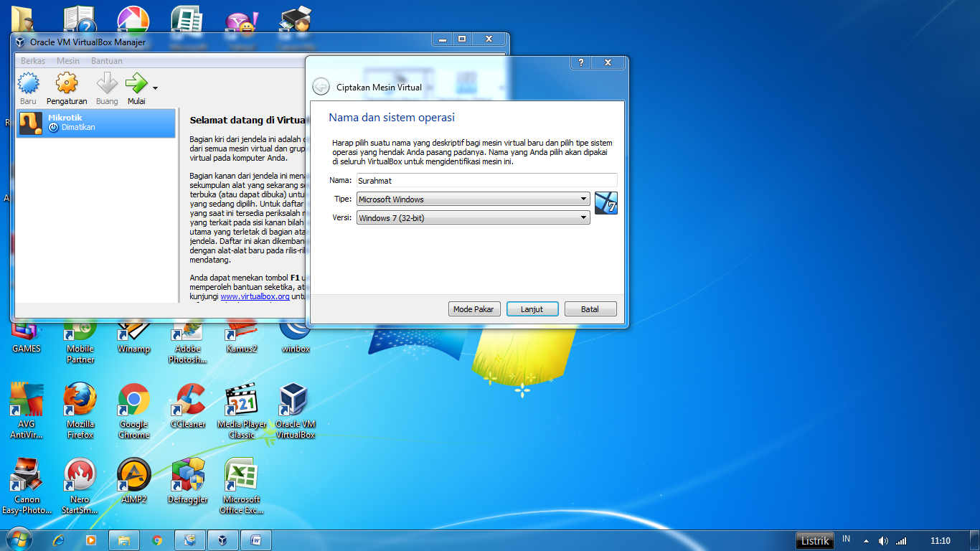Open the Adobe Photoshop desktop shortcut
The image size is (980, 551).
pyautogui.click(x=187, y=341)
